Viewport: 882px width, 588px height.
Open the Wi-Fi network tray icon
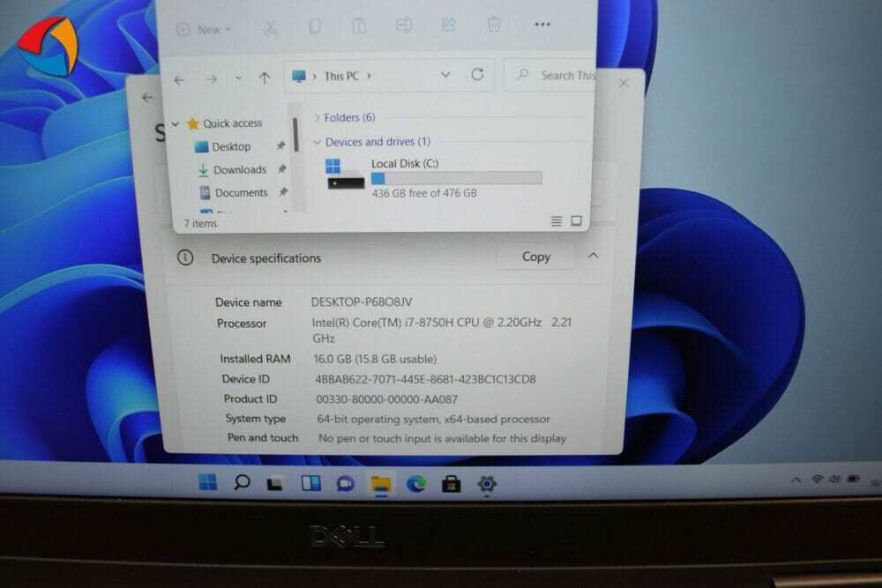tap(818, 479)
